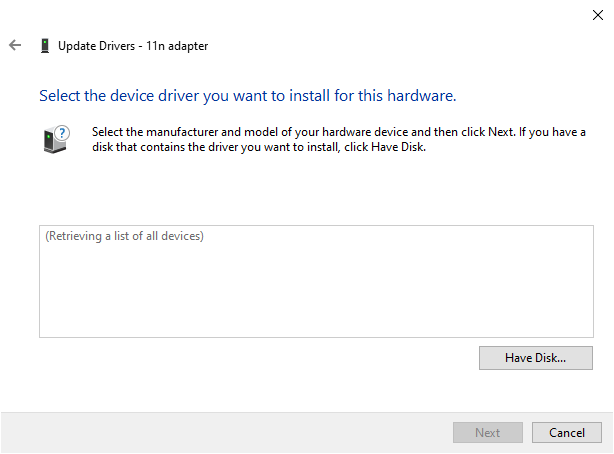The width and height of the screenshot is (614, 454).
Task: Click the gray footer bar left of Next
Action: click(227, 432)
